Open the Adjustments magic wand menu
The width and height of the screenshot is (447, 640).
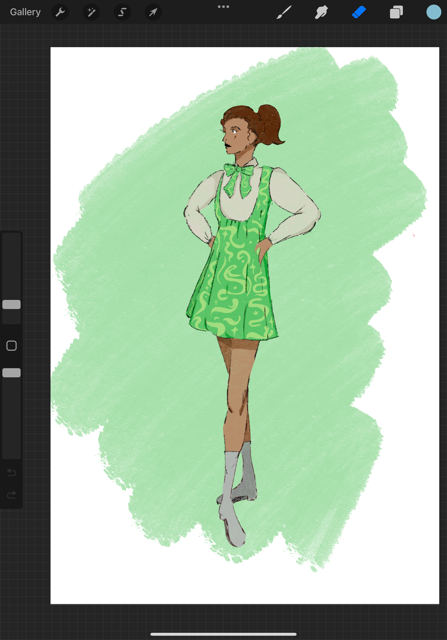91,12
